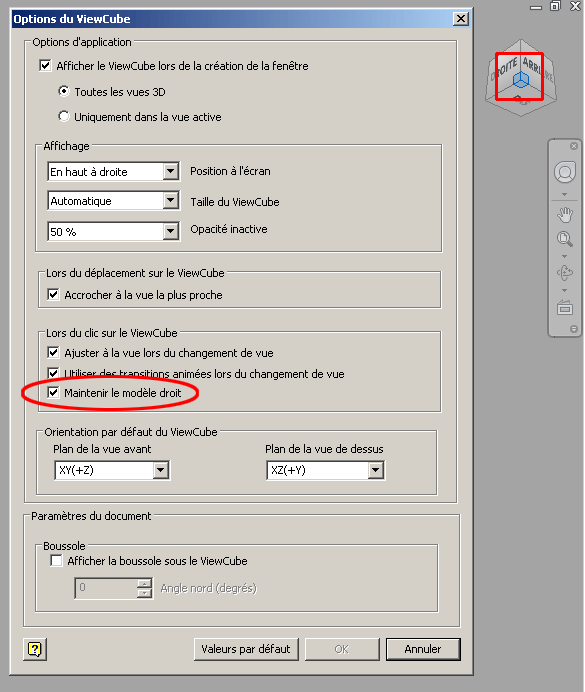Image resolution: width=585 pixels, height=692 pixels.
Task: Click the 'Options d'application' group title
Action: coord(82,42)
